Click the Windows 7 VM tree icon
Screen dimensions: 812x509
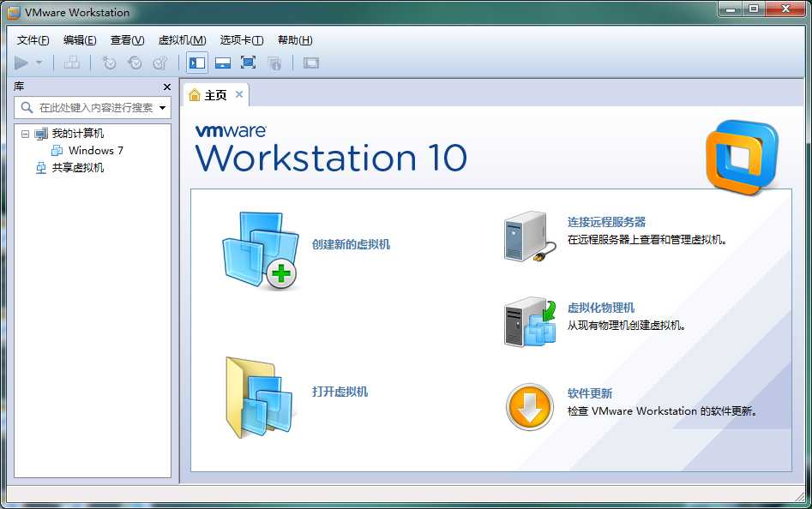click(57, 151)
